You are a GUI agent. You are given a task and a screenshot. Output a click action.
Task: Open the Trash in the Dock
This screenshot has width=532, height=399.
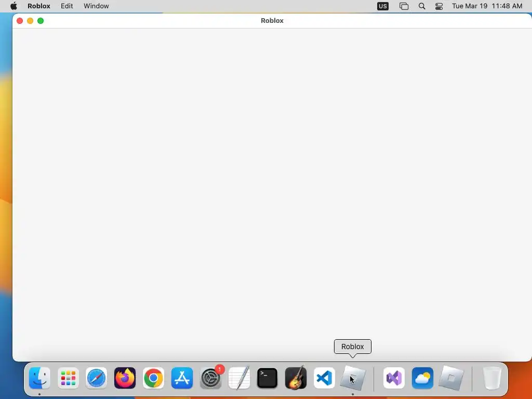click(x=492, y=378)
